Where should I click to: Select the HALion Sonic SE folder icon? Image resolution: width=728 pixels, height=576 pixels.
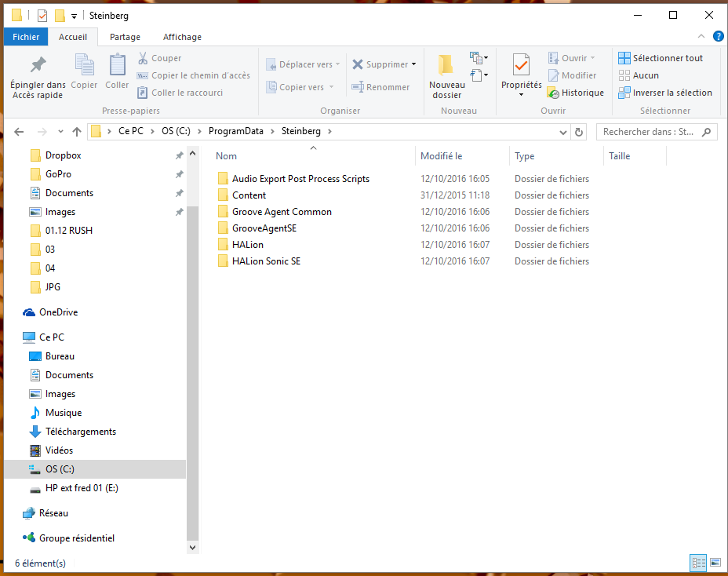[223, 261]
